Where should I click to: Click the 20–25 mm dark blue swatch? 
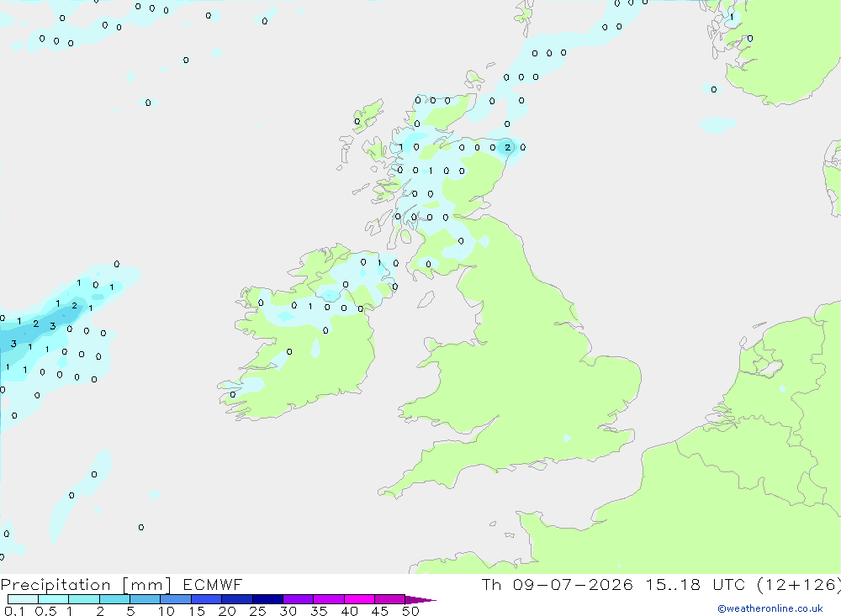(237, 599)
